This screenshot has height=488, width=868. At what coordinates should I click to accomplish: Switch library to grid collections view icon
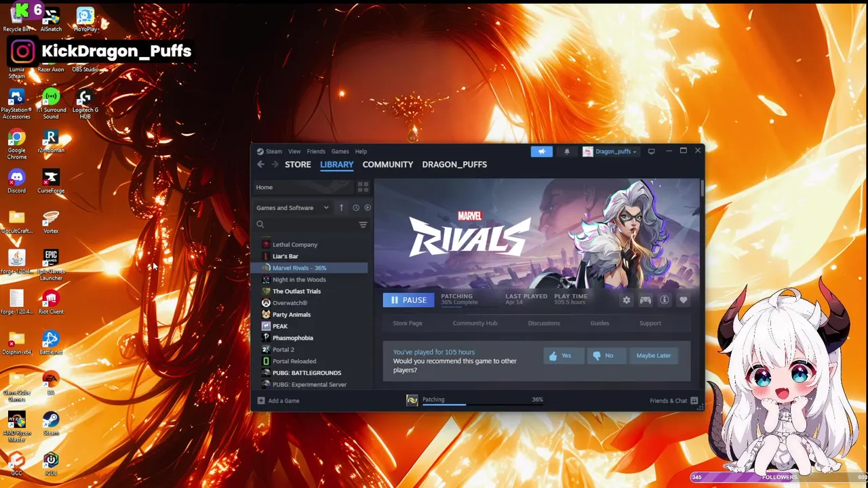[363, 187]
